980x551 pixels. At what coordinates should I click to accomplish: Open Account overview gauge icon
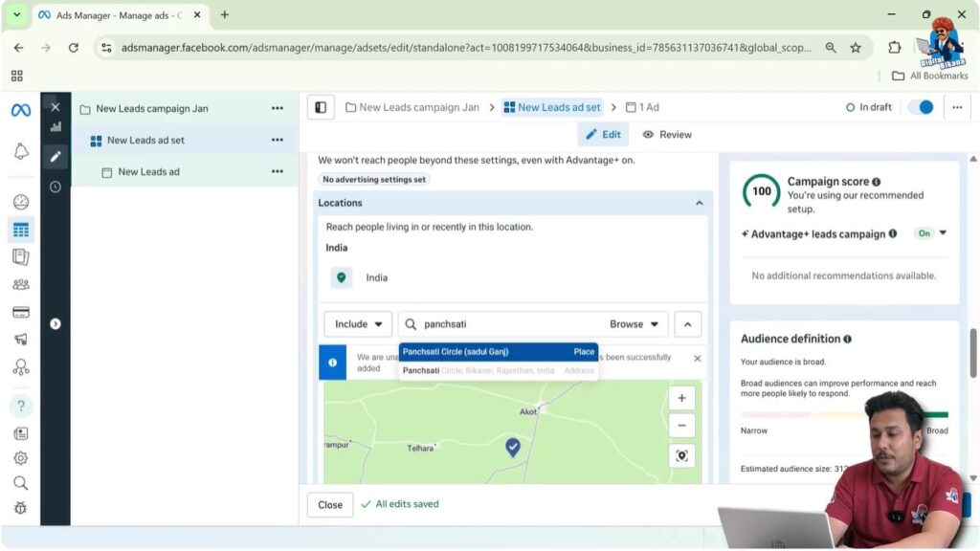tap(21, 202)
